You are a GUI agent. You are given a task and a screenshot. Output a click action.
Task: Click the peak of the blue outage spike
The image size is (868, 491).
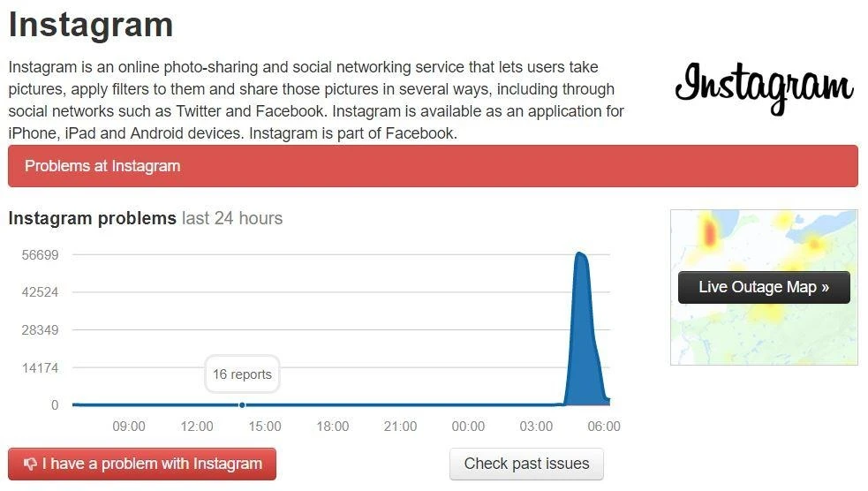point(579,254)
